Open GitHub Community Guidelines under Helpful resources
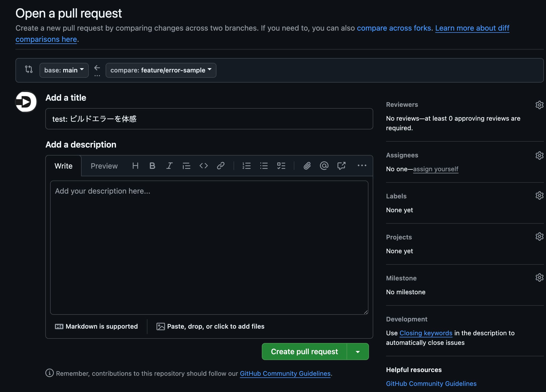This screenshot has height=392, width=546. (x=431, y=383)
